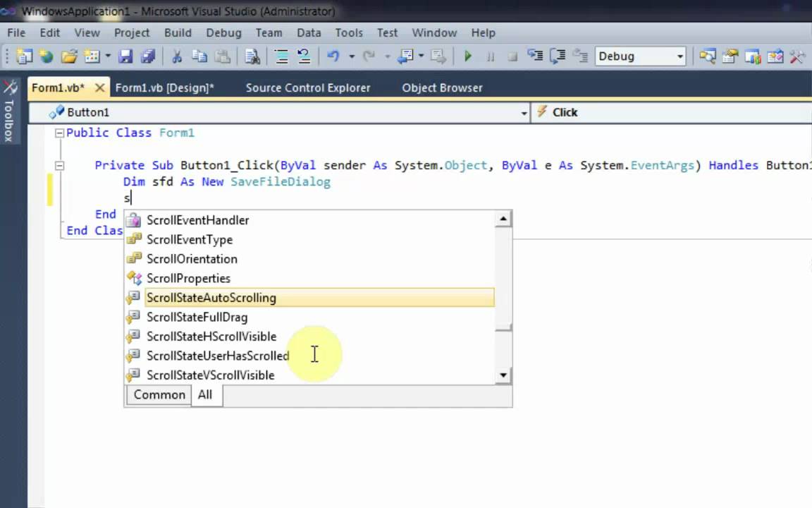This screenshot has height=508, width=812.
Task: Click the IntelliSense list scroll down arrow
Action: point(503,375)
